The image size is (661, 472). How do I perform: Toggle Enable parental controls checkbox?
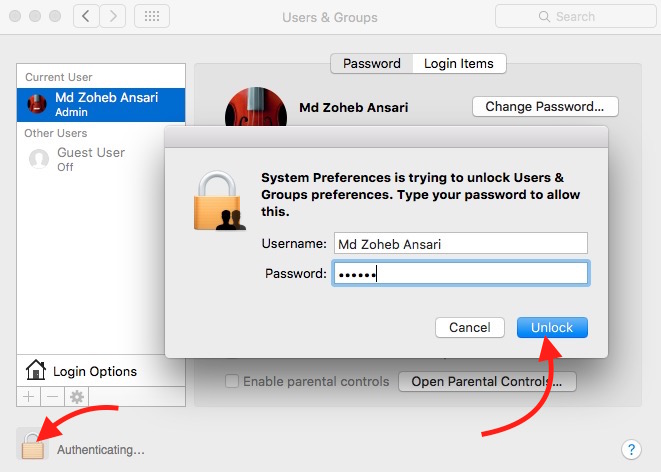pyautogui.click(x=232, y=381)
